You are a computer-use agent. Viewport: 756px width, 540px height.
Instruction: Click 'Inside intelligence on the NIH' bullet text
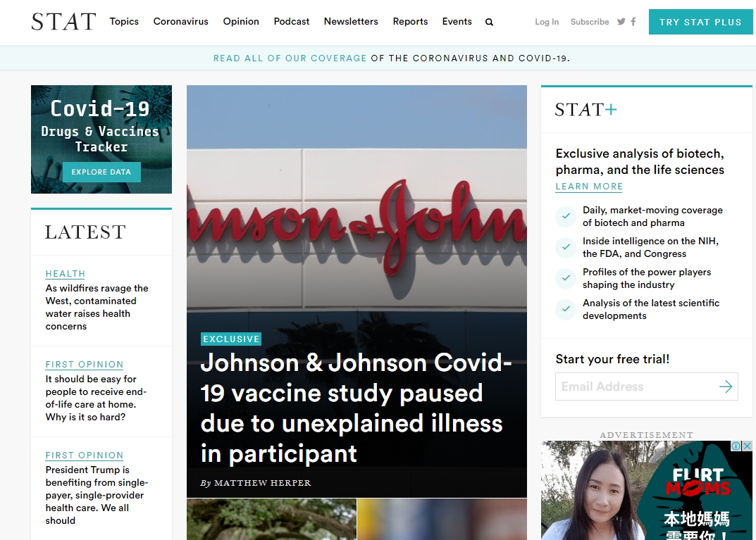[650, 247]
